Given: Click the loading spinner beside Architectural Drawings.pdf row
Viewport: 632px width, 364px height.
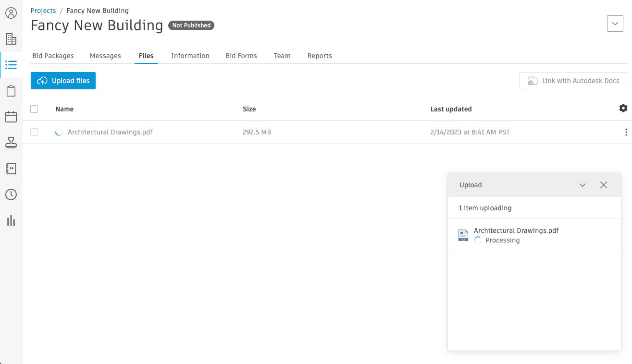Looking at the screenshot, I should pos(59,132).
